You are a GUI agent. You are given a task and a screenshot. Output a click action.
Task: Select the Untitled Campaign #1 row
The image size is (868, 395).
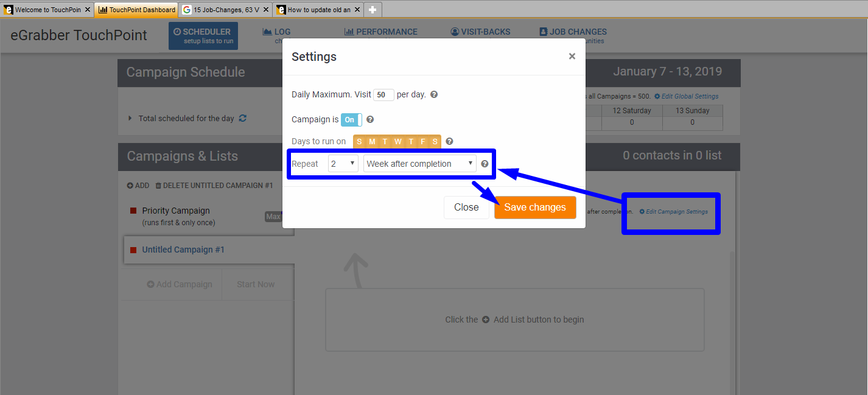pos(209,250)
